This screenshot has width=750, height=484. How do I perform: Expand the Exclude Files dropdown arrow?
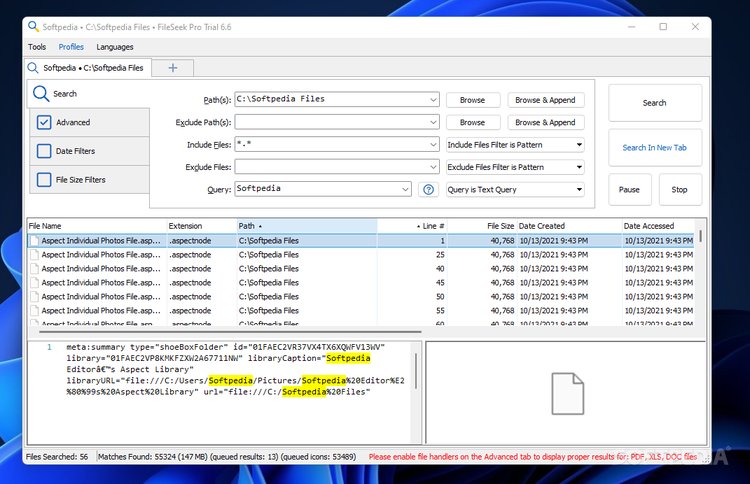click(x=433, y=167)
